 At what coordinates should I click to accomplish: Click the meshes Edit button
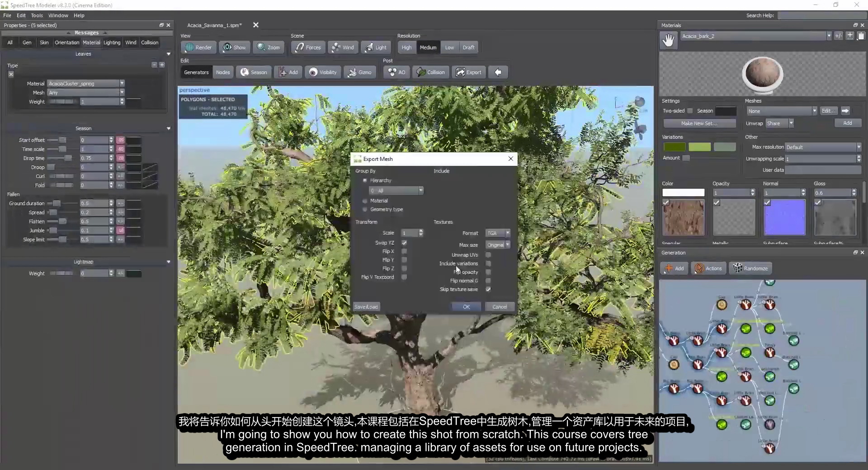point(828,111)
